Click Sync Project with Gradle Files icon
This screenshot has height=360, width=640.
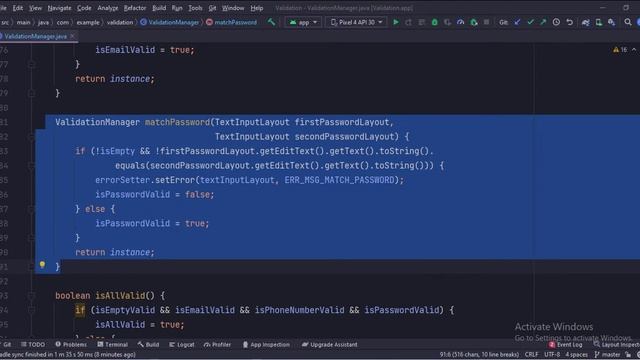coord(586,22)
